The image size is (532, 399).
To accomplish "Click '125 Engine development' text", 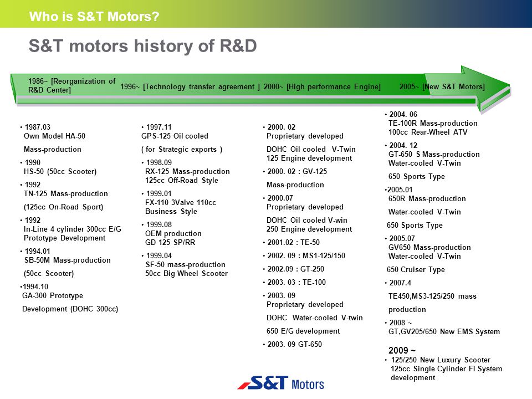I will pyautogui.click(x=309, y=158).
